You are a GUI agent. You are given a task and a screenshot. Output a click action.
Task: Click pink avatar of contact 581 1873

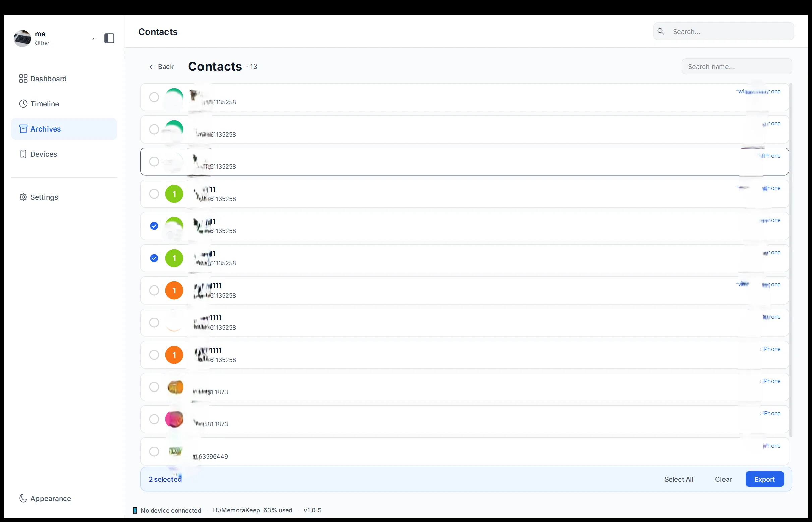[174, 419]
